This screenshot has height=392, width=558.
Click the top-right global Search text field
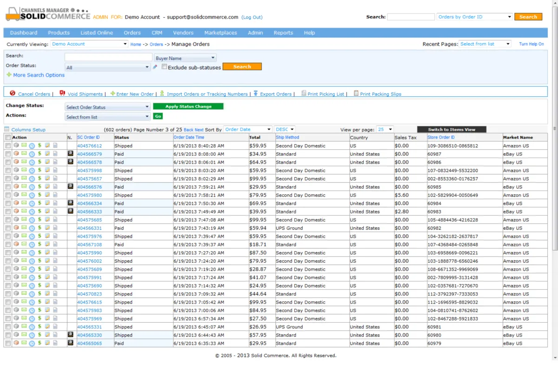coord(411,17)
